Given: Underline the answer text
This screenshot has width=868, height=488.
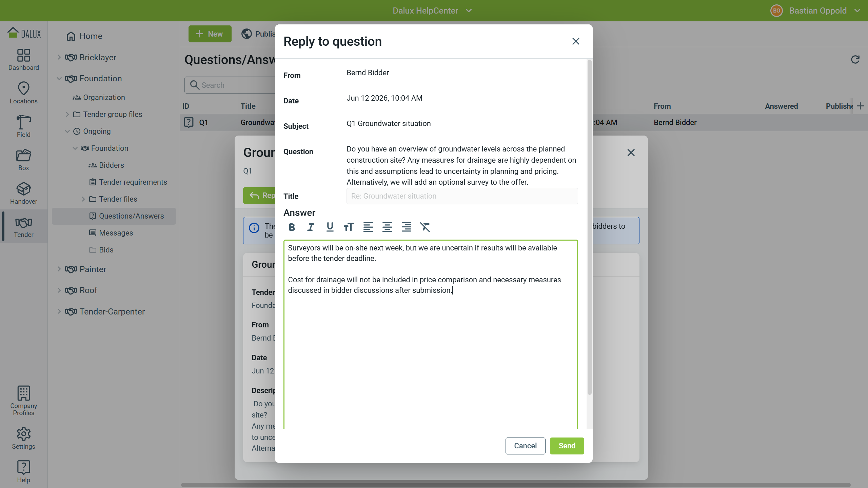Looking at the screenshot, I should (x=330, y=227).
